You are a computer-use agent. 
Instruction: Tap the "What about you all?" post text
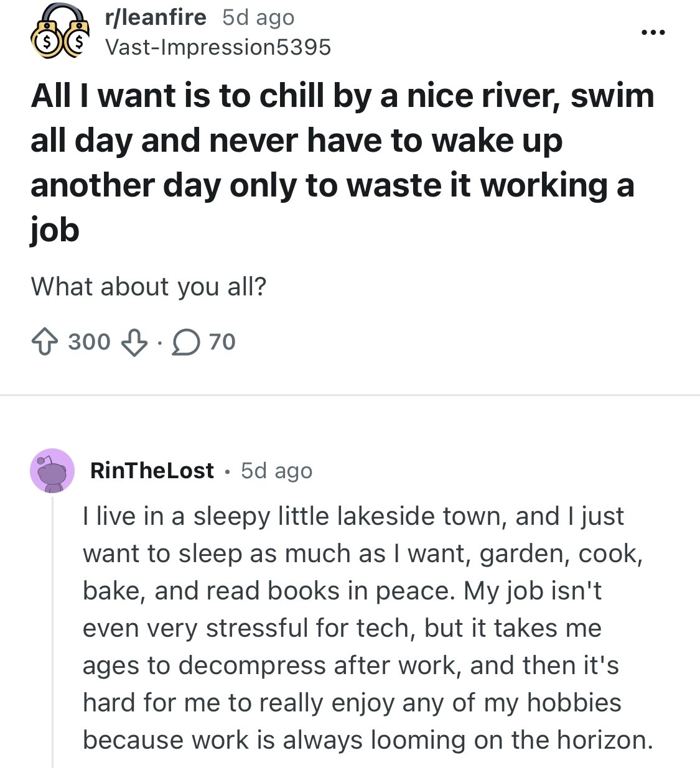(149, 287)
